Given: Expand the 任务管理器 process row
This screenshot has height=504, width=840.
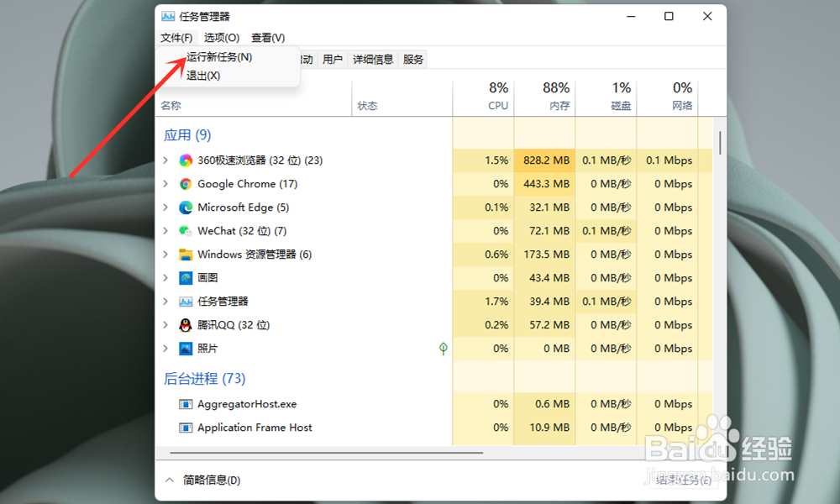Looking at the screenshot, I should 165,302.
